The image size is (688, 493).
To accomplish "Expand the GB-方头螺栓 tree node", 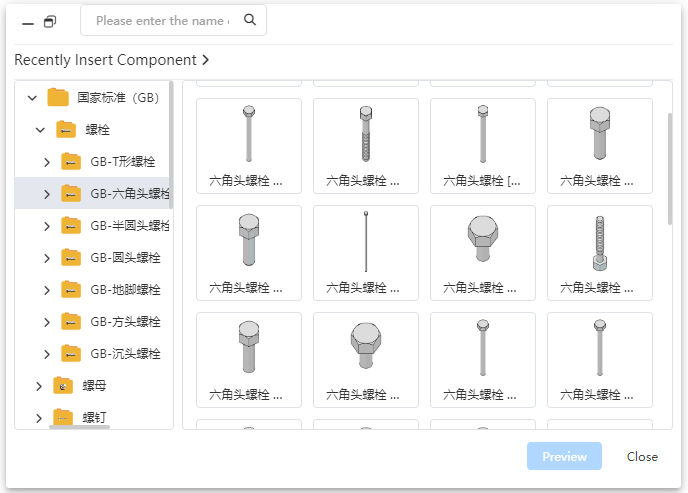I will coord(46,321).
